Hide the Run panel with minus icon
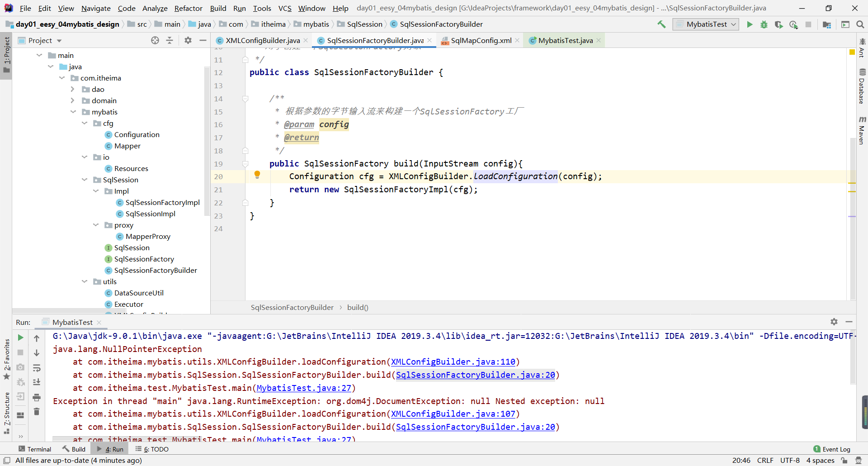Screen dimensions: 868x466 849,322
